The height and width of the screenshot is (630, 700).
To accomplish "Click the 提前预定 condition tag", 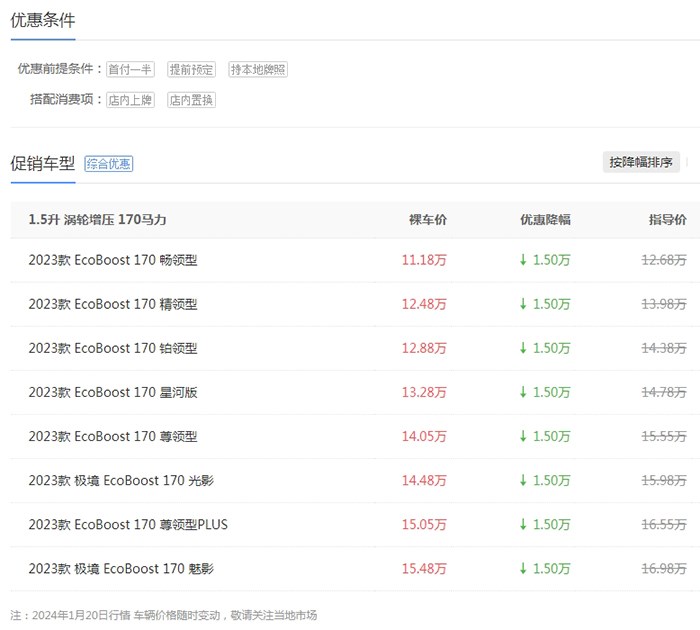I will pos(192,69).
